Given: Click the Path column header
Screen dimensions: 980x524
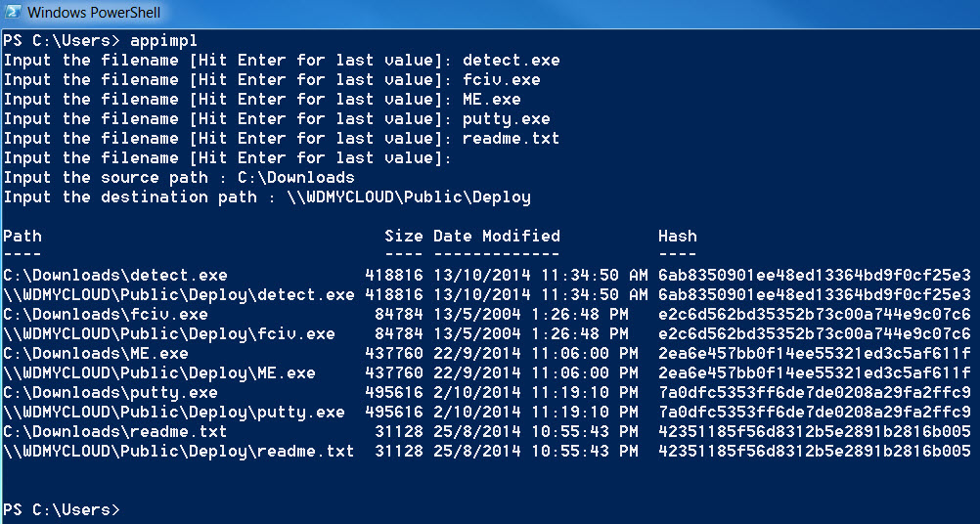Looking at the screenshot, I should [x=22, y=236].
